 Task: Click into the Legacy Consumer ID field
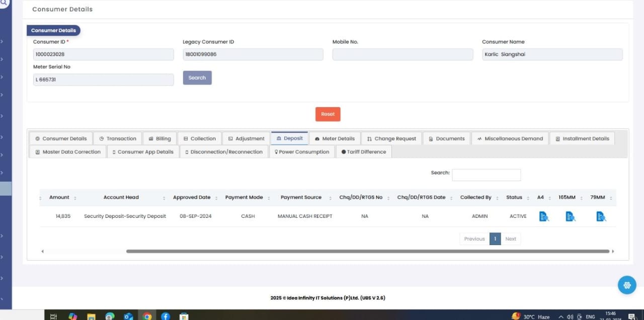253,54
